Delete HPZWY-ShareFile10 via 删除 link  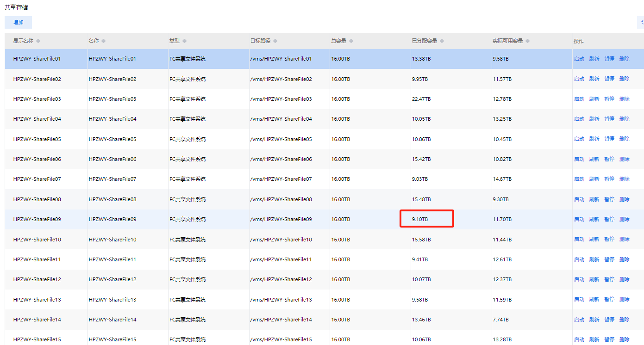click(625, 240)
